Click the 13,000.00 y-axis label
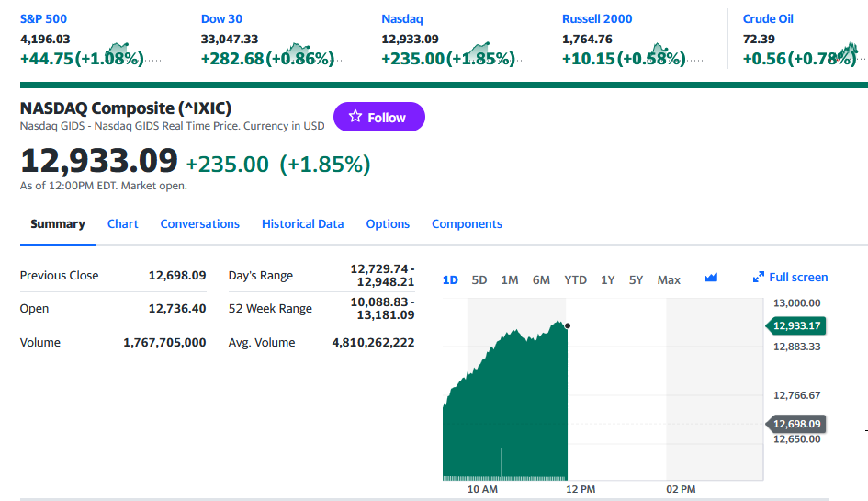 coord(796,303)
